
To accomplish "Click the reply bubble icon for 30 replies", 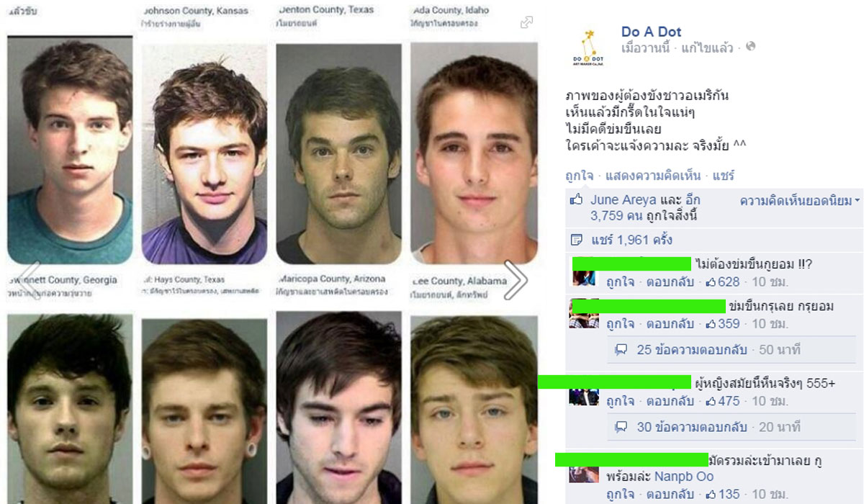I will coord(621,427).
